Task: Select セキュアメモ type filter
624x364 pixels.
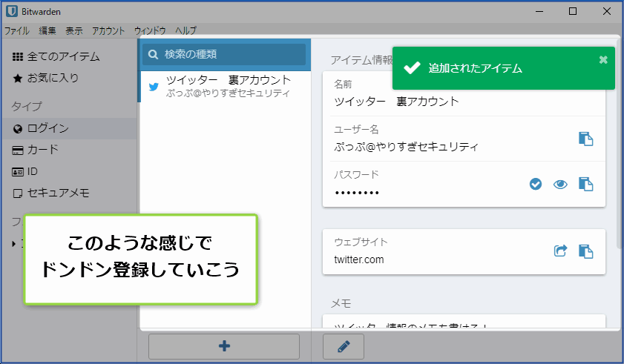Action: pos(69,193)
